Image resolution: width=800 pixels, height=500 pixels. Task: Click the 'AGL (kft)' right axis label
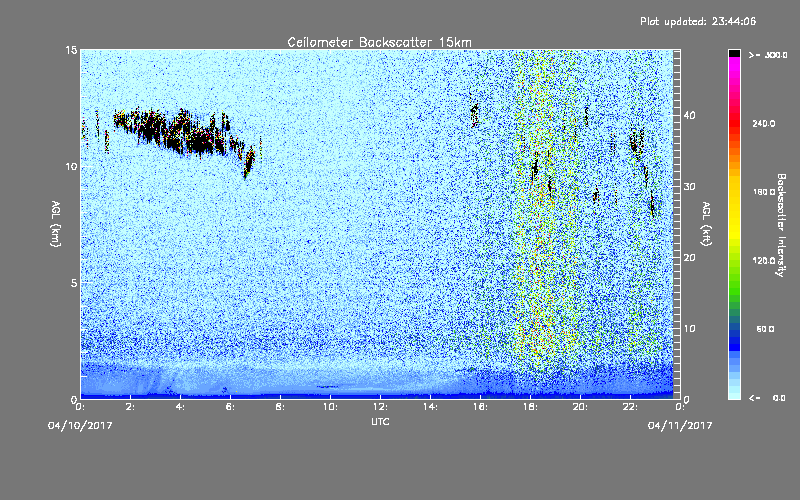click(x=706, y=223)
